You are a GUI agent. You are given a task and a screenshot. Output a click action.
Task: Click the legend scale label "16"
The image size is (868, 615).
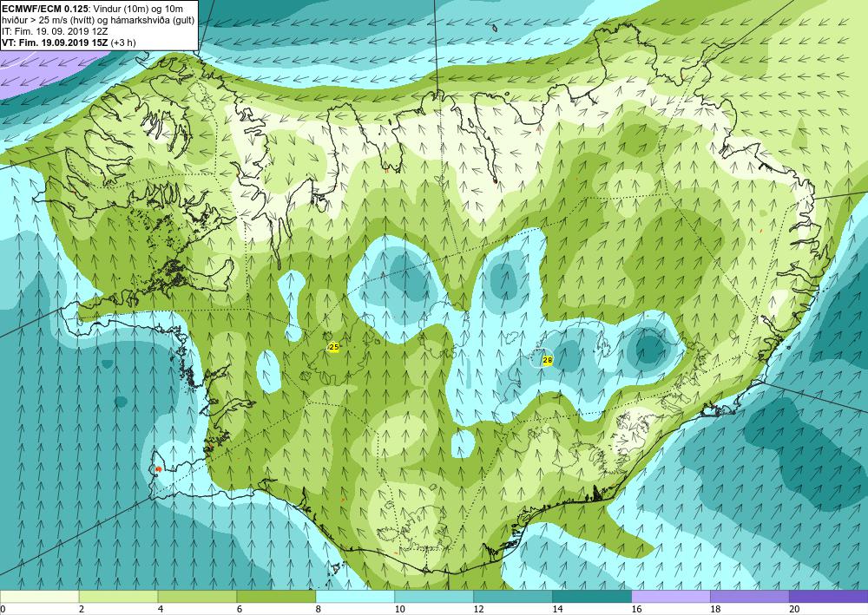coord(636,609)
